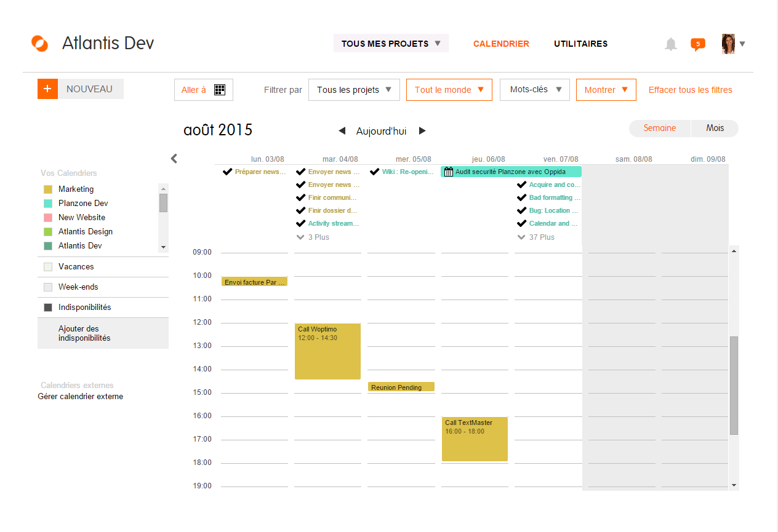Click checkmark of Wiki : Re-openi task
The height and width of the screenshot is (532, 778).
point(374,172)
